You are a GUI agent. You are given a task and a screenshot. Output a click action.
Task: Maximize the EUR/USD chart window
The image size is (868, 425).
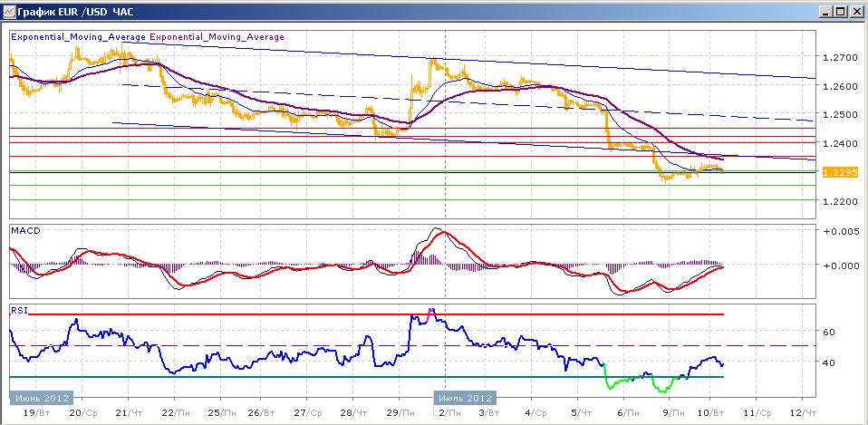pyautogui.click(x=841, y=11)
